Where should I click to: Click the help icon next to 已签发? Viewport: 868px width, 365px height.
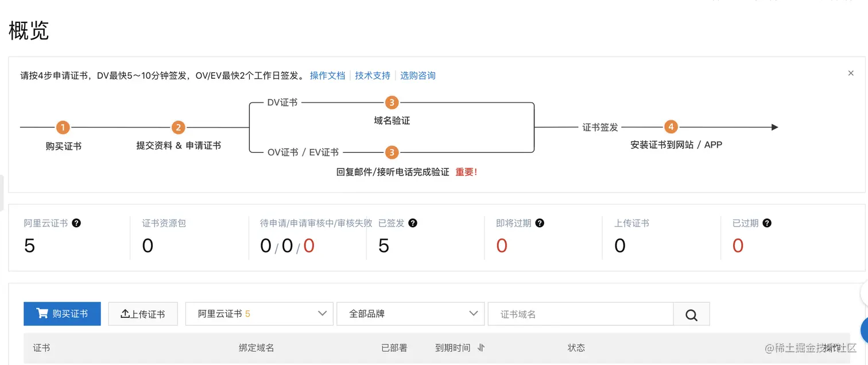(413, 223)
